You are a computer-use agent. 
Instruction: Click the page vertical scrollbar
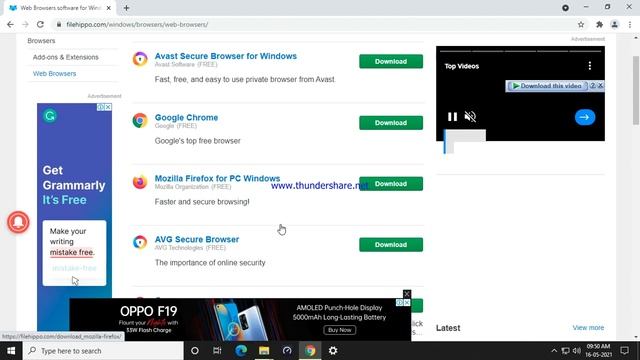click(x=636, y=91)
